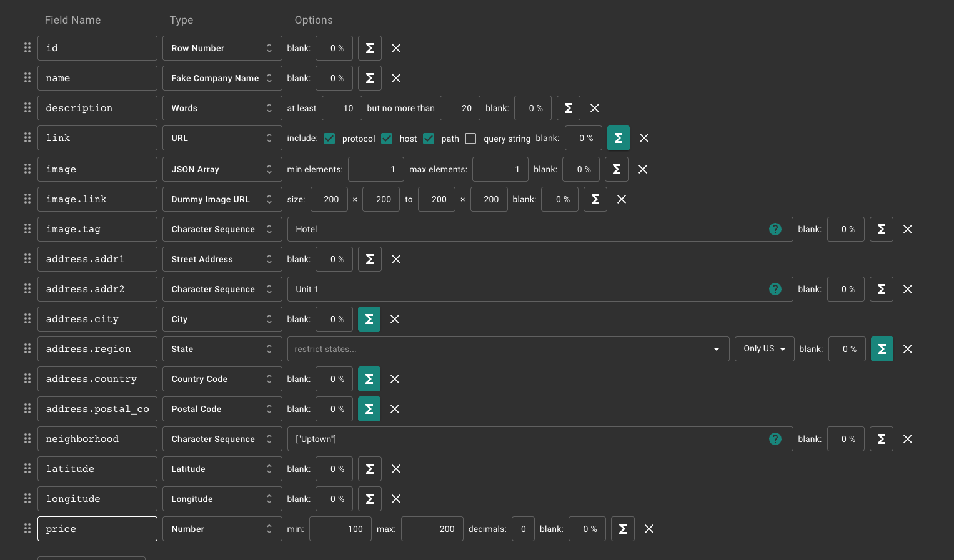Open formula editor on longitude row
Viewport: 954px width, 560px height.
[x=370, y=499]
